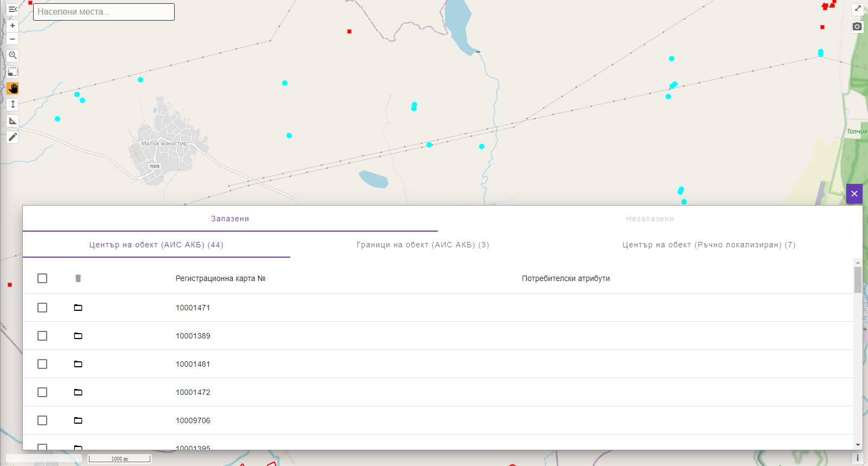Choose the vertical arrows measure tool
The height and width of the screenshot is (466, 868).
(12, 104)
